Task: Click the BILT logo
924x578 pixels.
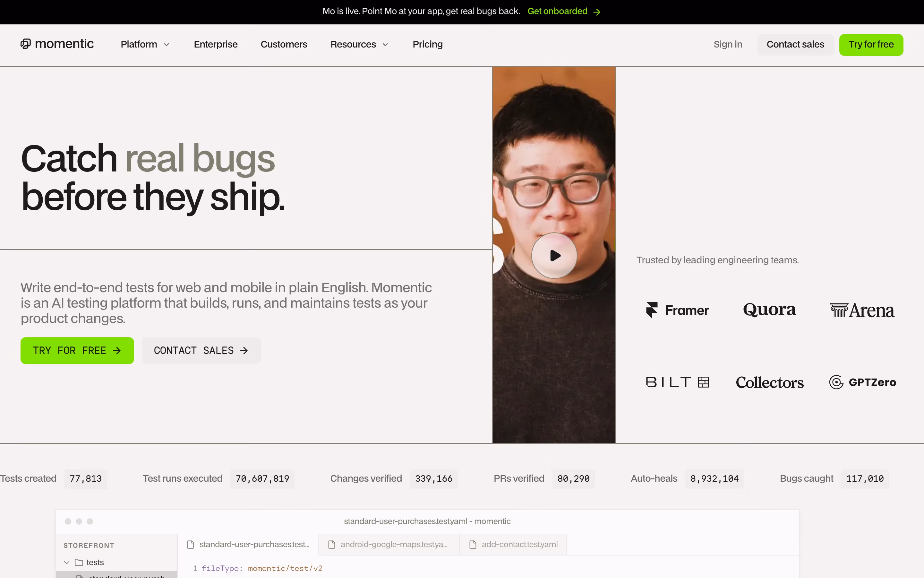Action: pyautogui.click(x=677, y=382)
